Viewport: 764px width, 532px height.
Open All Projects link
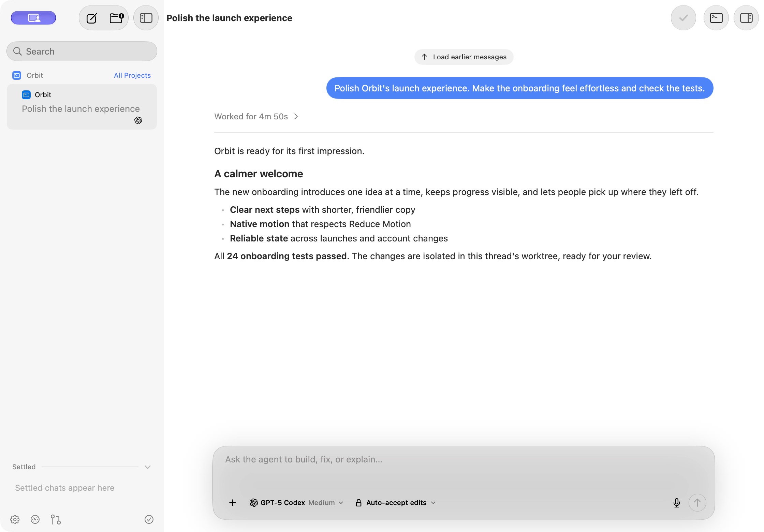[x=132, y=75]
